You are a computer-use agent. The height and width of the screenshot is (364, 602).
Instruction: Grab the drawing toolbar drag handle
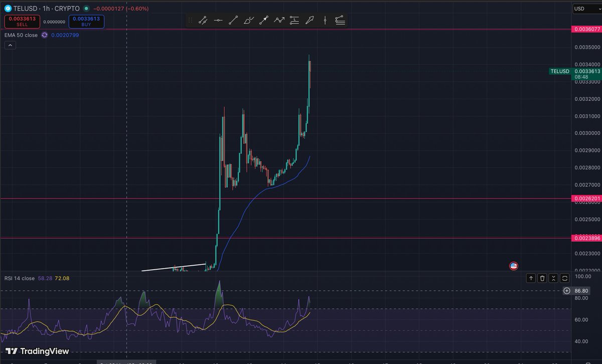coord(190,21)
